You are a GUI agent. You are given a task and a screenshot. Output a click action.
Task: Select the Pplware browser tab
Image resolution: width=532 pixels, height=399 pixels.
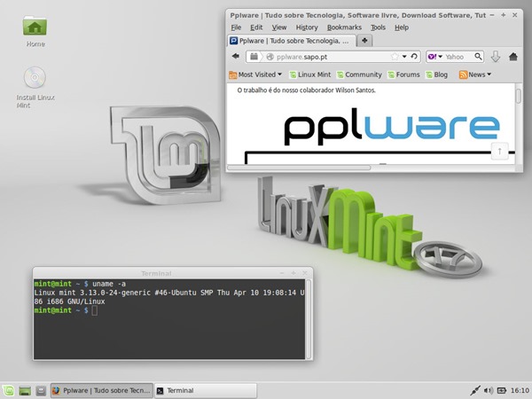pos(292,41)
